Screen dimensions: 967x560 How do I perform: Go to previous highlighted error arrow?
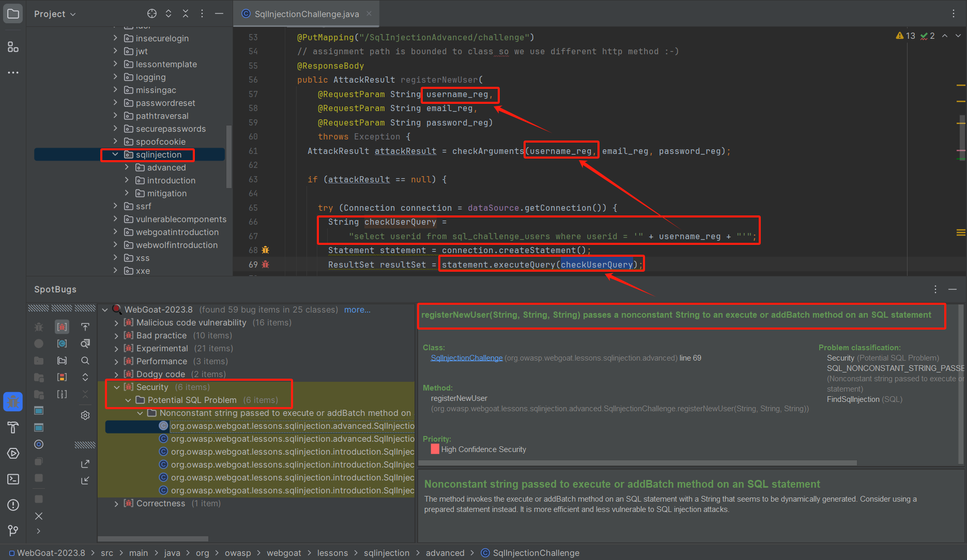coord(945,36)
